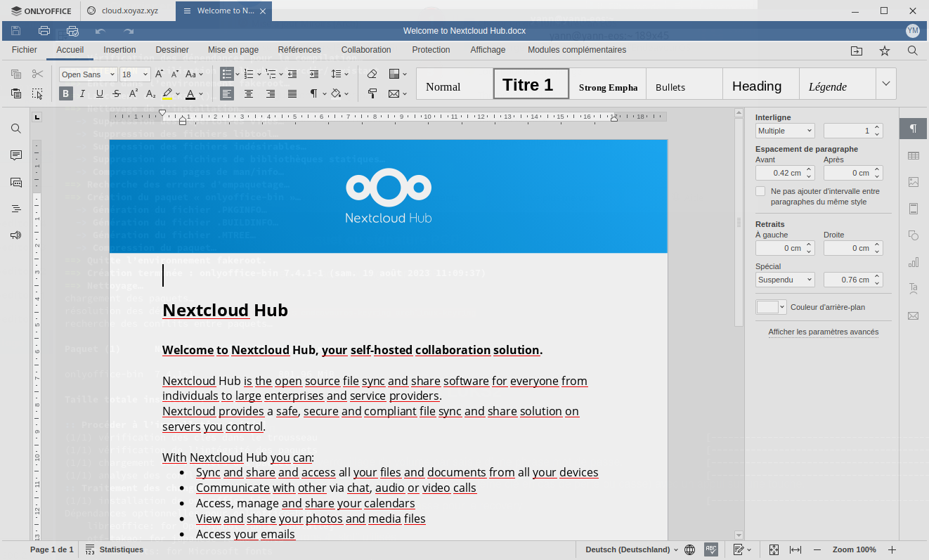Click the fit to width icon

click(x=795, y=549)
